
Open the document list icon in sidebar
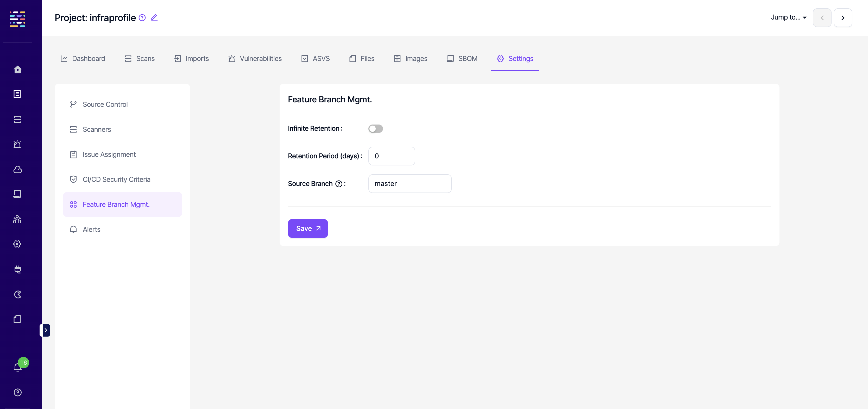(x=17, y=94)
